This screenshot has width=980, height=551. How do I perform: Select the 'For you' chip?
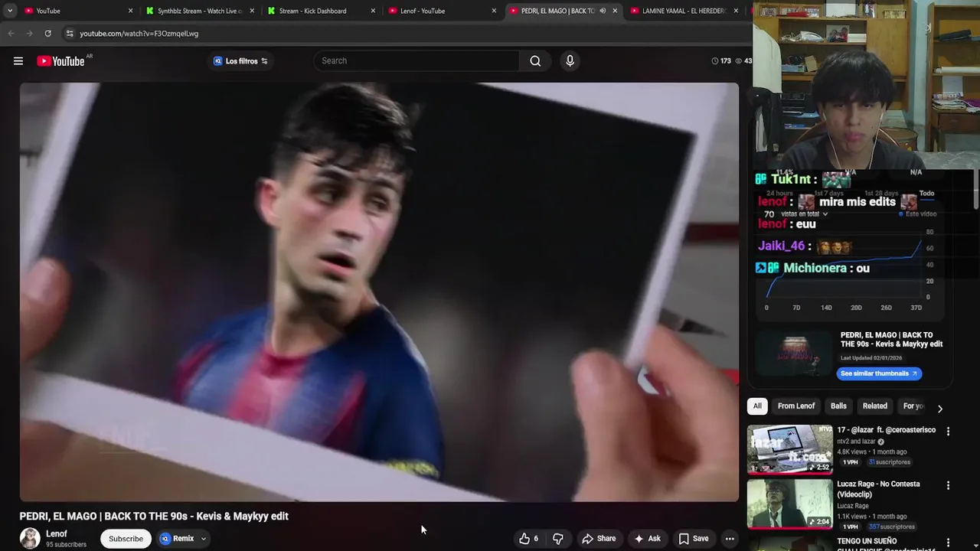coord(913,406)
